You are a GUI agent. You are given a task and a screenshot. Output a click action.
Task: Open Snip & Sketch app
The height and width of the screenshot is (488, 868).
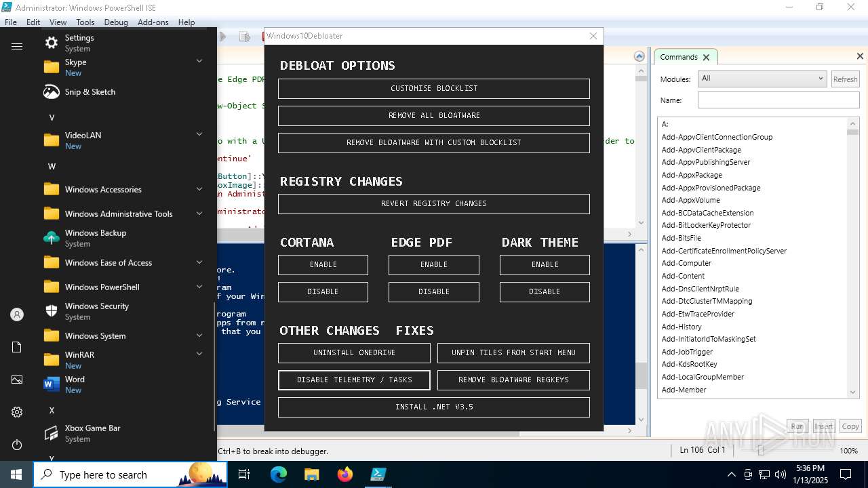pos(125,91)
